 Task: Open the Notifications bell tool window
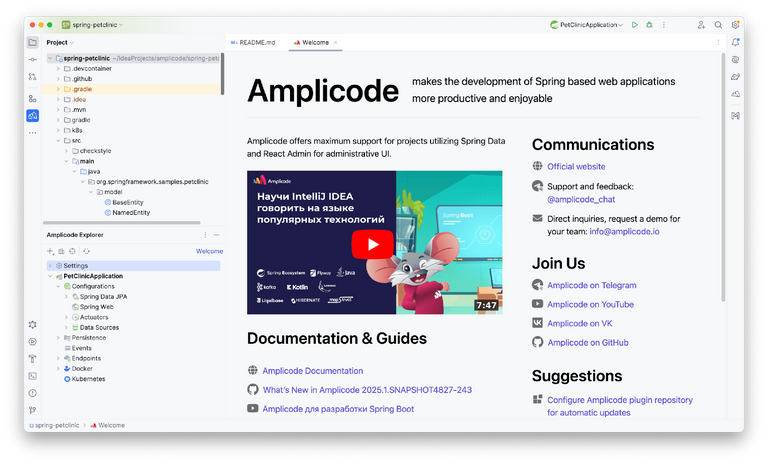click(x=736, y=42)
